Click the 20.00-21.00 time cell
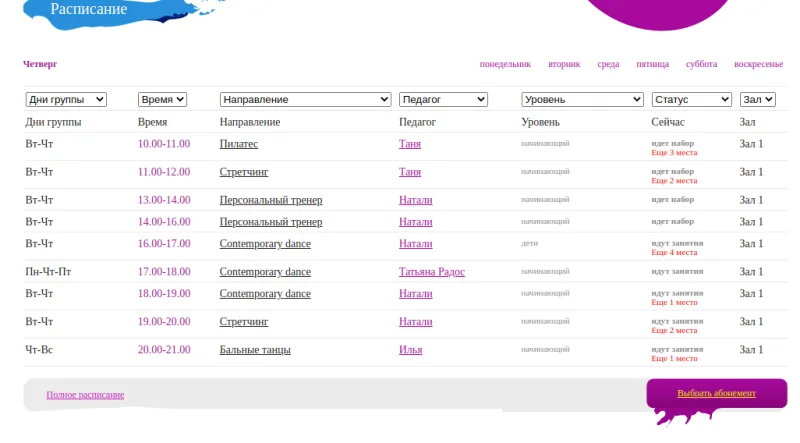The width and height of the screenshot is (800, 443). [164, 350]
